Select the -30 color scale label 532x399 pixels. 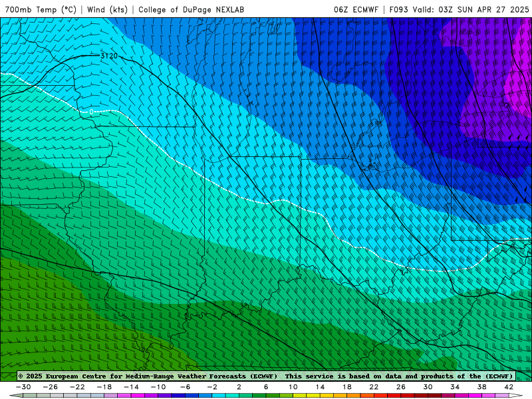[x=23, y=387]
